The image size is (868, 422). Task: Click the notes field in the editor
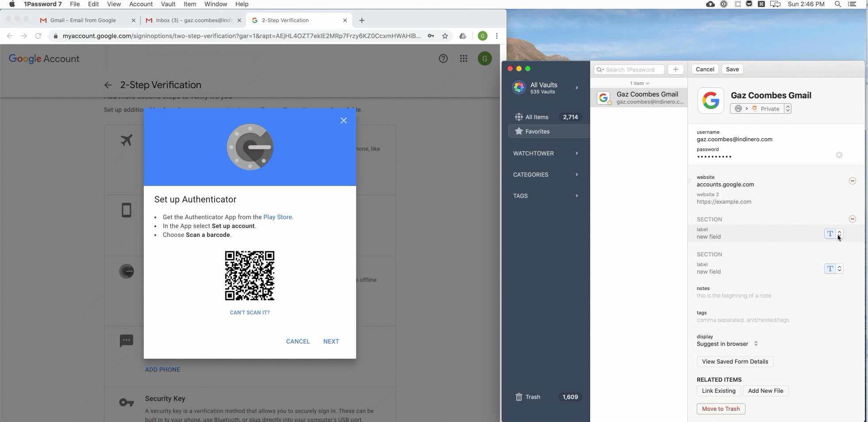click(734, 296)
